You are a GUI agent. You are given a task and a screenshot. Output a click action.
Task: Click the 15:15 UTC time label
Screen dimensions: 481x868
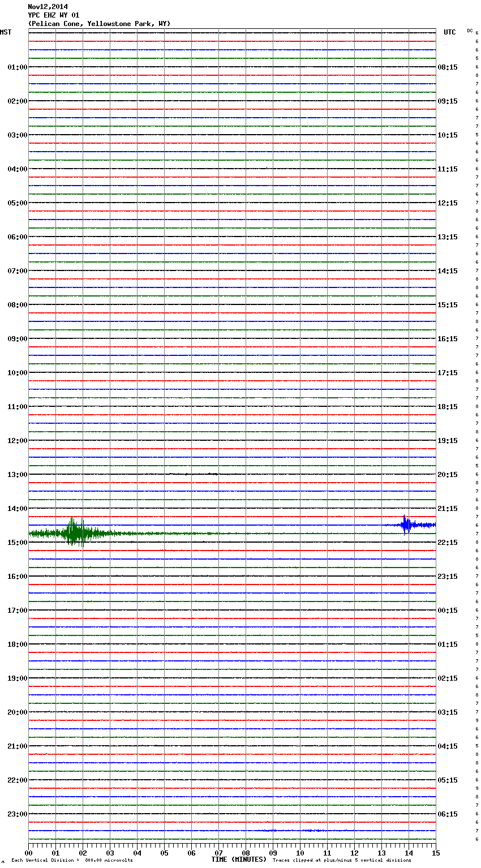[448, 305]
